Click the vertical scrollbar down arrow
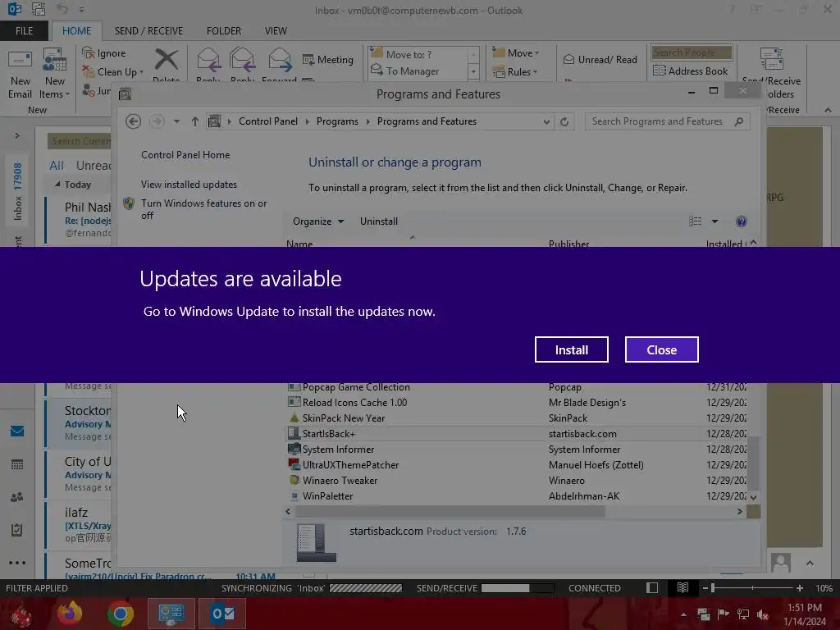The width and height of the screenshot is (840, 630). pos(753,497)
